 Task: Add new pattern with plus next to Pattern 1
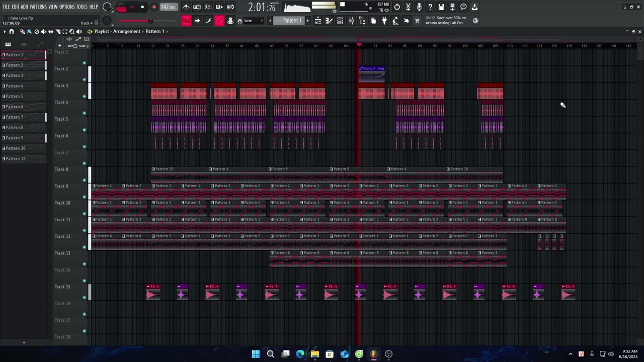pos(308,21)
